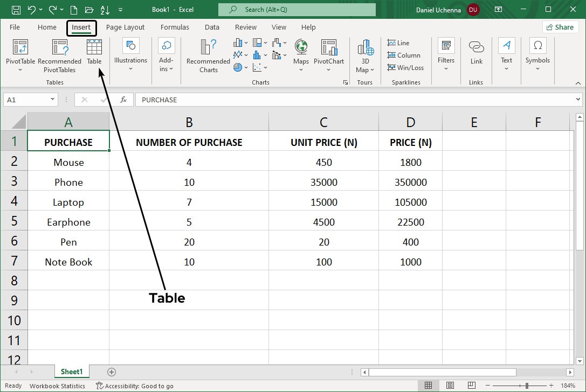Open the PivotChart tool

[328, 54]
